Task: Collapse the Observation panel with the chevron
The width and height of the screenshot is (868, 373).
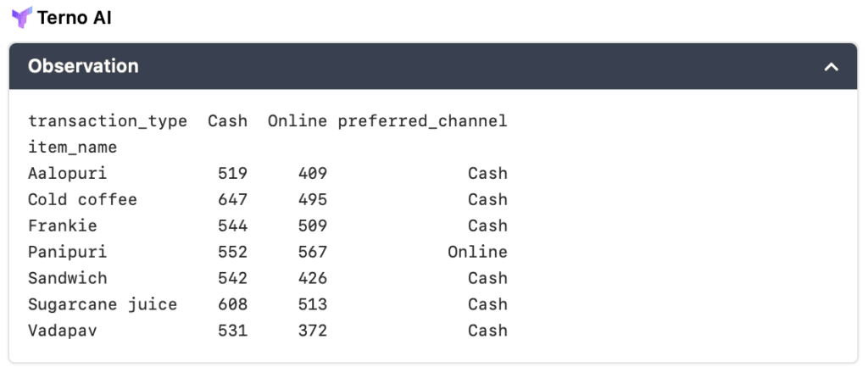Action: [x=831, y=67]
